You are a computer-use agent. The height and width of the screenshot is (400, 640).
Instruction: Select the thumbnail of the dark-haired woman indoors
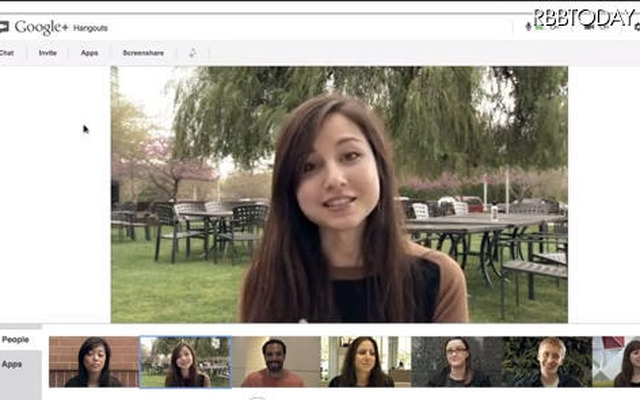coord(366,362)
